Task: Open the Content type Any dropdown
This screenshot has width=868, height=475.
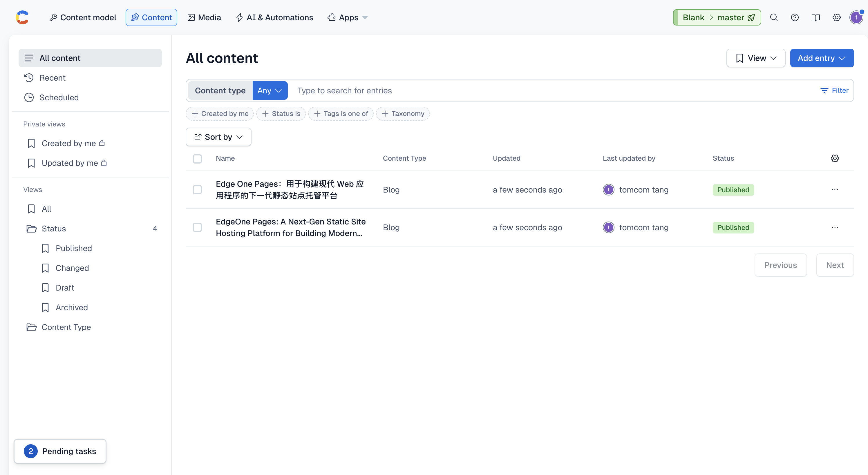Action: coord(270,90)
